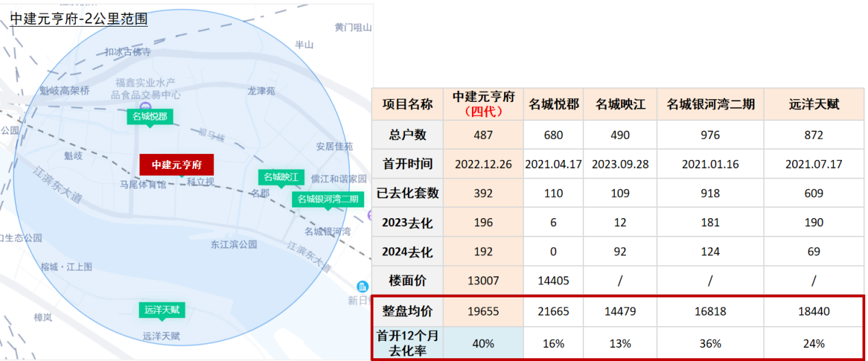Open the green 名城银河湾二期 map marker

(x=327, y=200)
